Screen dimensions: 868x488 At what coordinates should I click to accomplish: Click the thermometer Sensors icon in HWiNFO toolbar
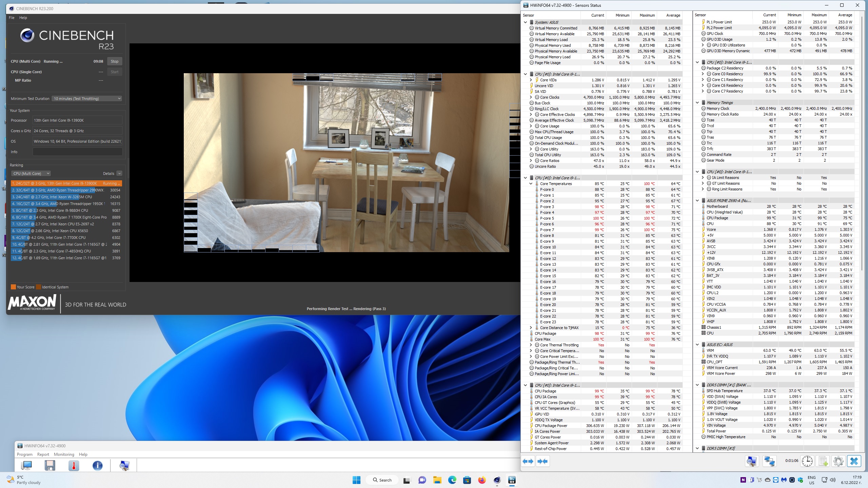(74, 466)
